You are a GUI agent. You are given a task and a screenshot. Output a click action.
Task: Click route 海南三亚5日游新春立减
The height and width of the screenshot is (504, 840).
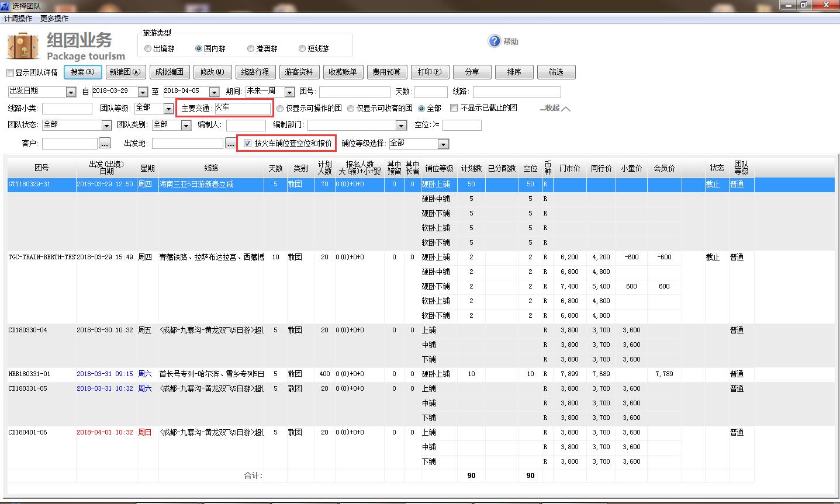point(196,185)
